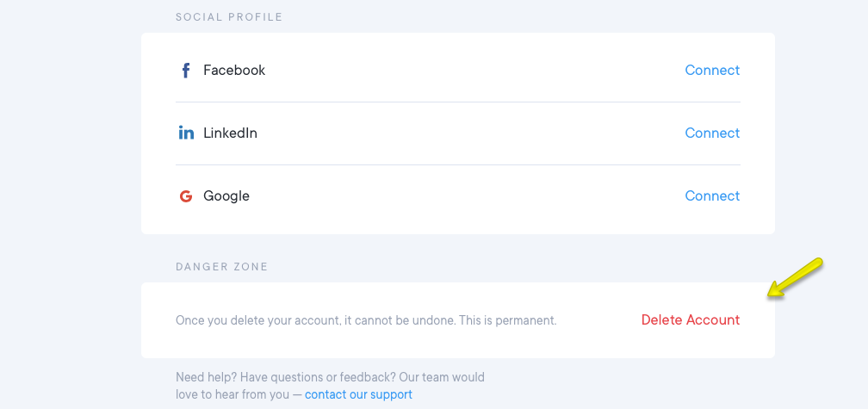Screen dimensions: 868x409
Task: Click the SOCIAL PROFILE section heading
Action: click(x=229, y=17)
